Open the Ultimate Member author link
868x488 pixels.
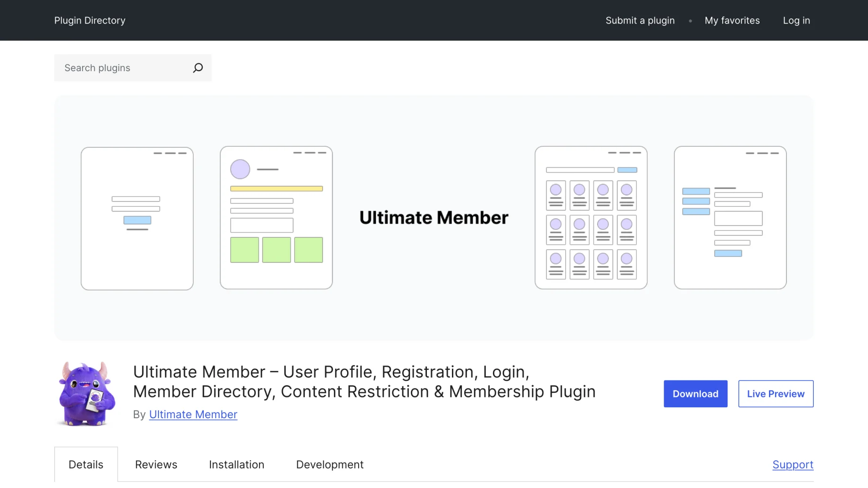(193, 414)
